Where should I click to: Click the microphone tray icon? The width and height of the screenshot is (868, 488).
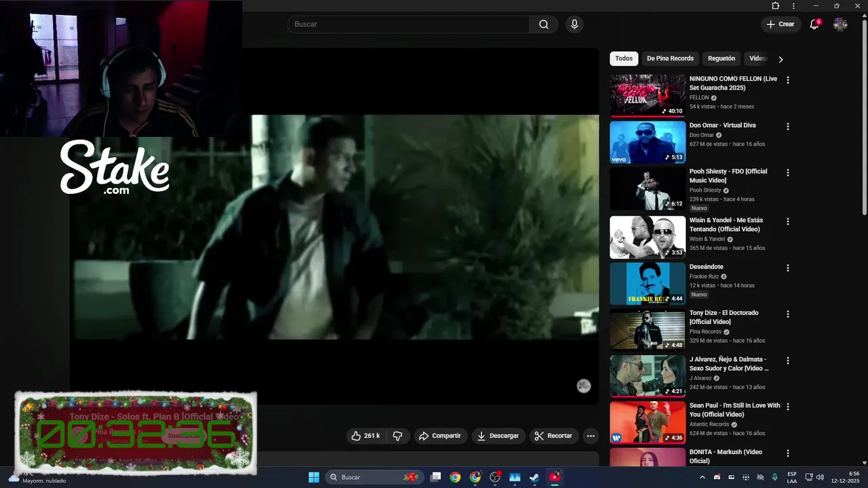point(774,477)
